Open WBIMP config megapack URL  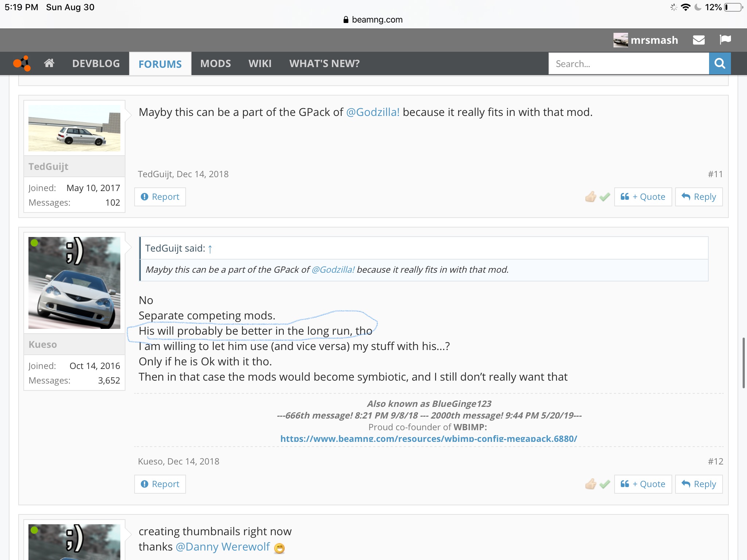click(429, 439)
